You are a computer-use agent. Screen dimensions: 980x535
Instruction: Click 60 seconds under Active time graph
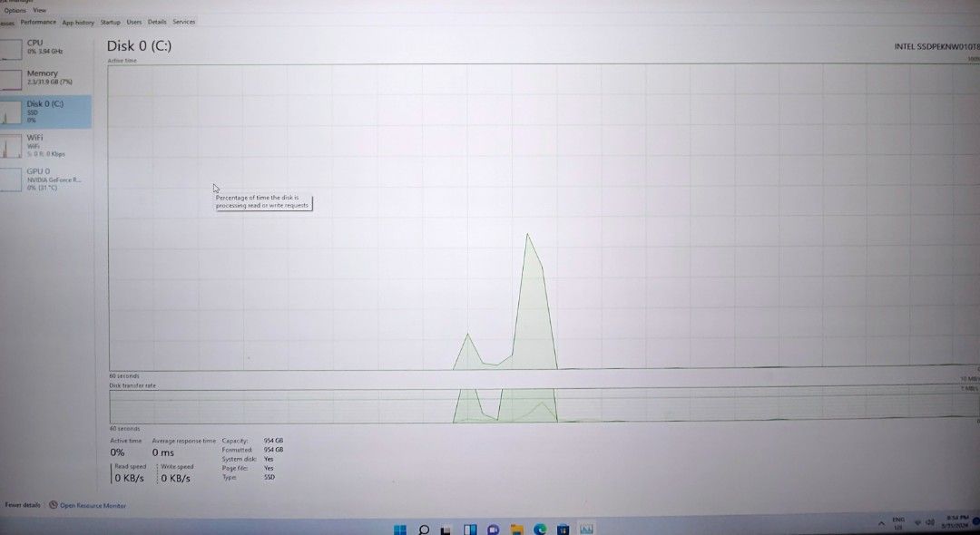124,375
